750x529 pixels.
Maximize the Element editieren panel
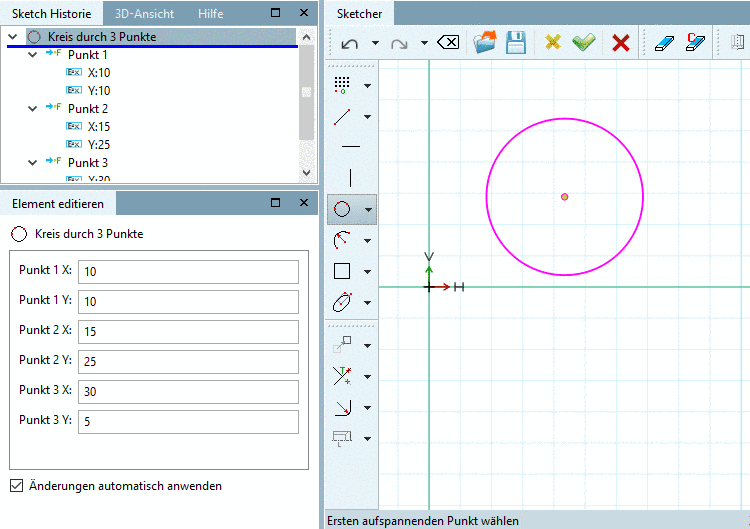[276, 203]
